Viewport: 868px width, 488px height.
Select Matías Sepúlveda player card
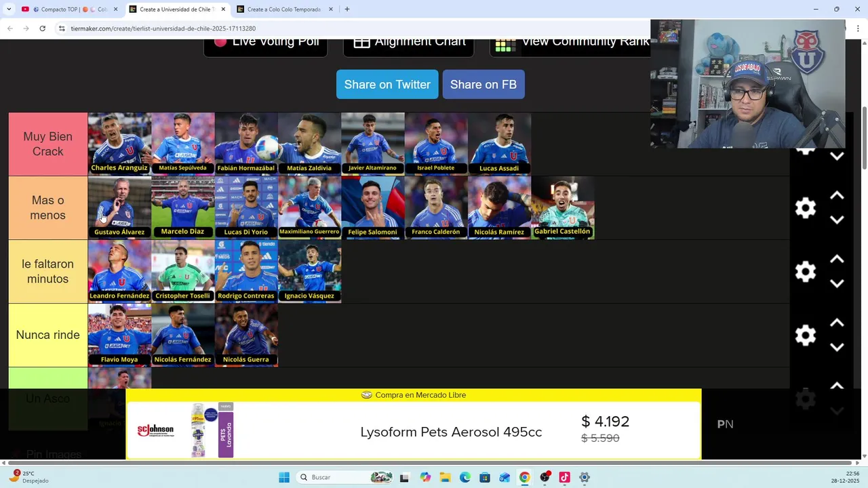tap(183, 144)
